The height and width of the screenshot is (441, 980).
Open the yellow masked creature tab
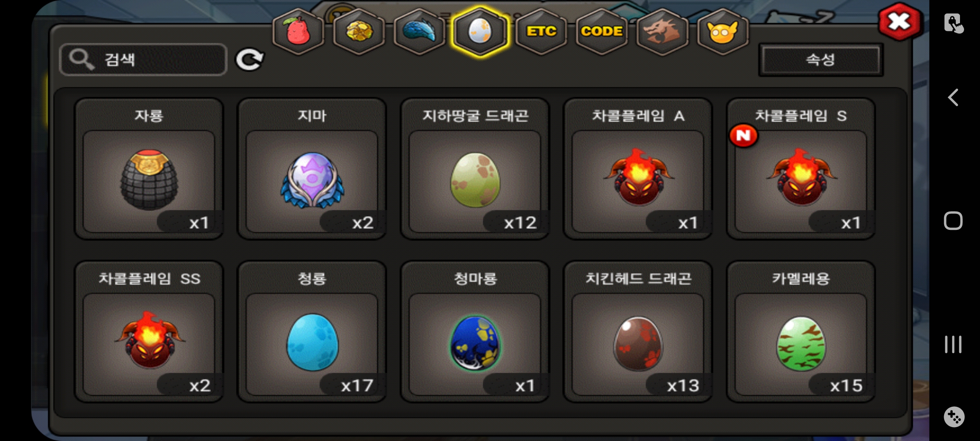point(723,31)
